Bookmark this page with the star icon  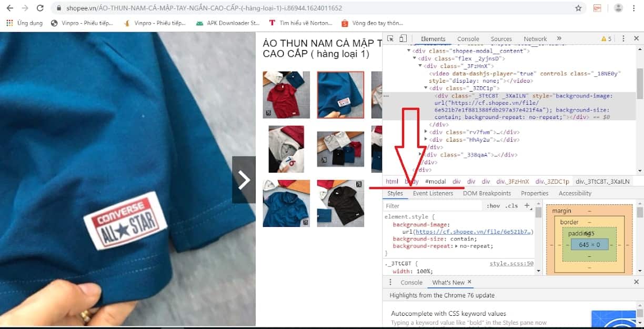coord(578,8)
